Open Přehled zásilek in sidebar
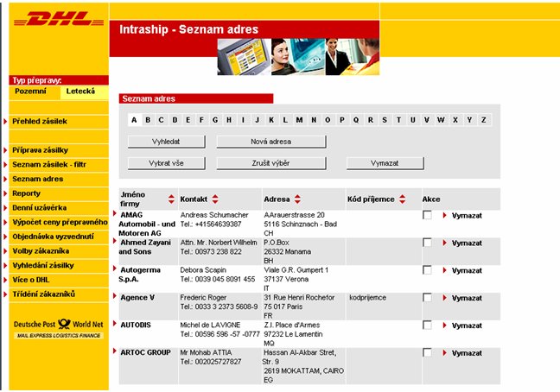This screenshot has width=560, height=392. (40, 121)
